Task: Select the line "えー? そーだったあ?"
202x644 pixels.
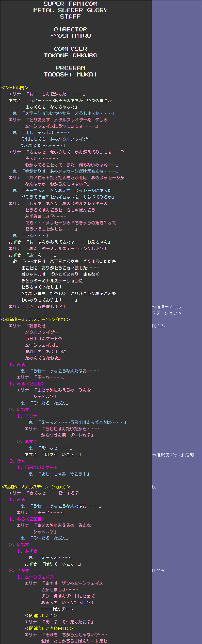Action: pyautogui.click(x=68, y=622)
